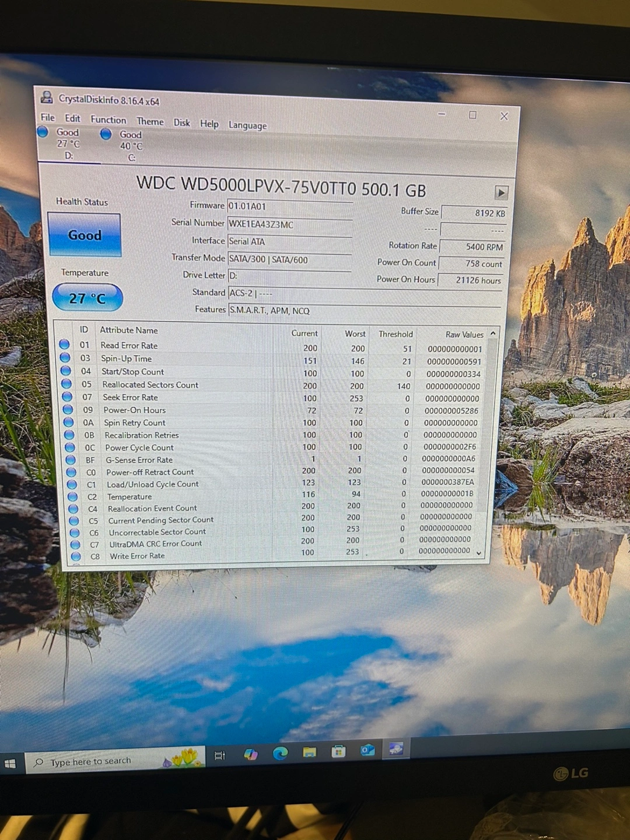Click the status circle for UltraDMA CRC Error Count

[75, 545]
